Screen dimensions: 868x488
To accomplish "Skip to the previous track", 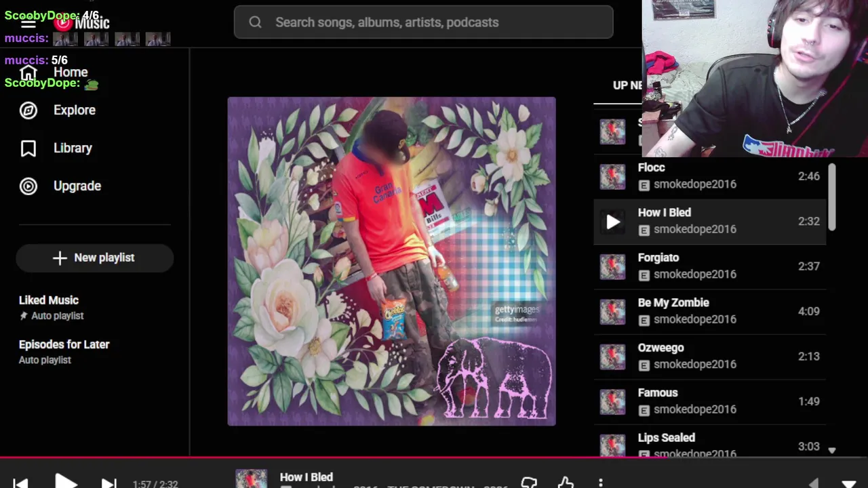I will pos(20,483).
